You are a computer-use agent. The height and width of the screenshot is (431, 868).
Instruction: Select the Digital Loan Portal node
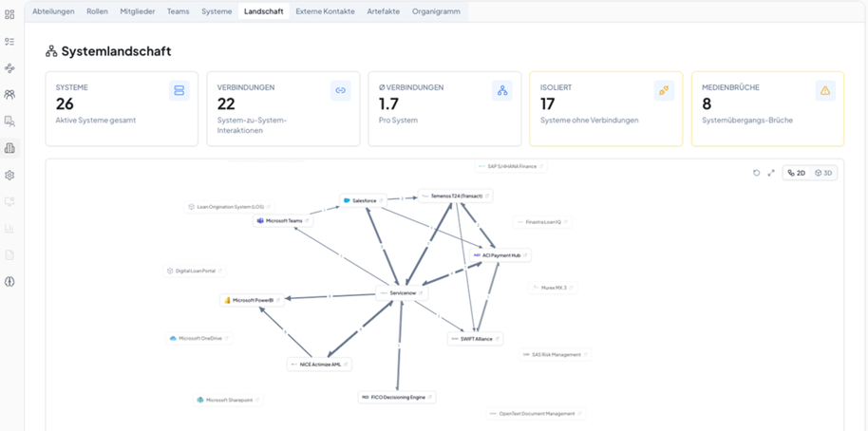pyautogui.click(x=195, y=272)
